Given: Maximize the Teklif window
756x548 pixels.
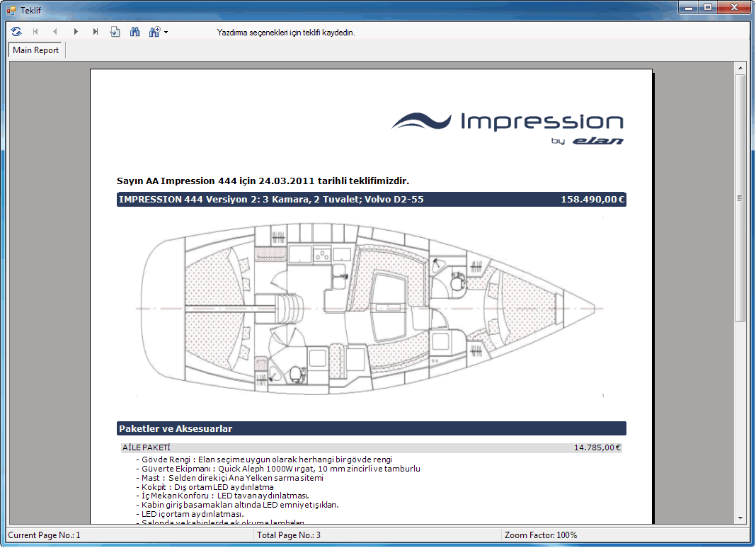Looking at the screenshot, I should tap(708, 7).
